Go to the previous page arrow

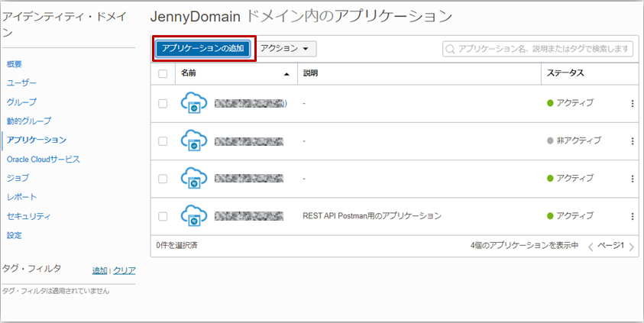point(591,247)
